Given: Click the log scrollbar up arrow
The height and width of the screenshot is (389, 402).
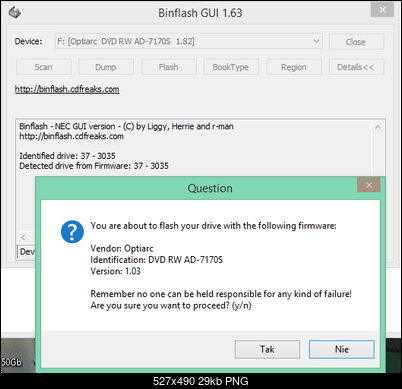Looking at the screenshot, I should [378, 127].
